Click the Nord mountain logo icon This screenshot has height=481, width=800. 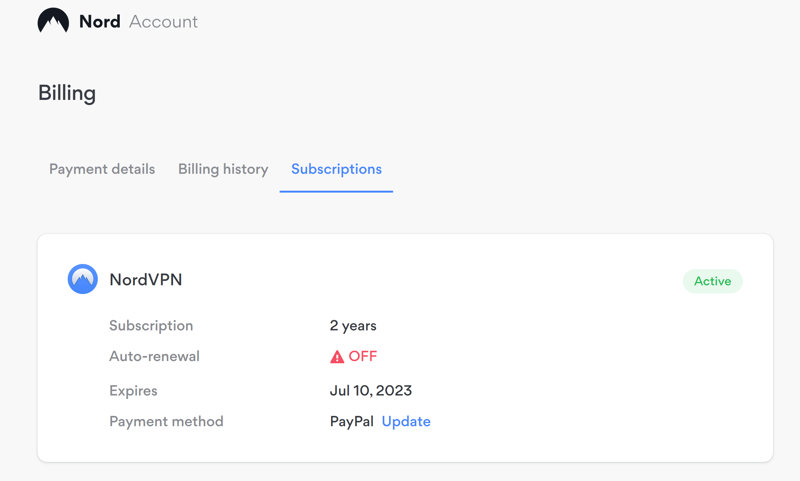tap(53, 21)
